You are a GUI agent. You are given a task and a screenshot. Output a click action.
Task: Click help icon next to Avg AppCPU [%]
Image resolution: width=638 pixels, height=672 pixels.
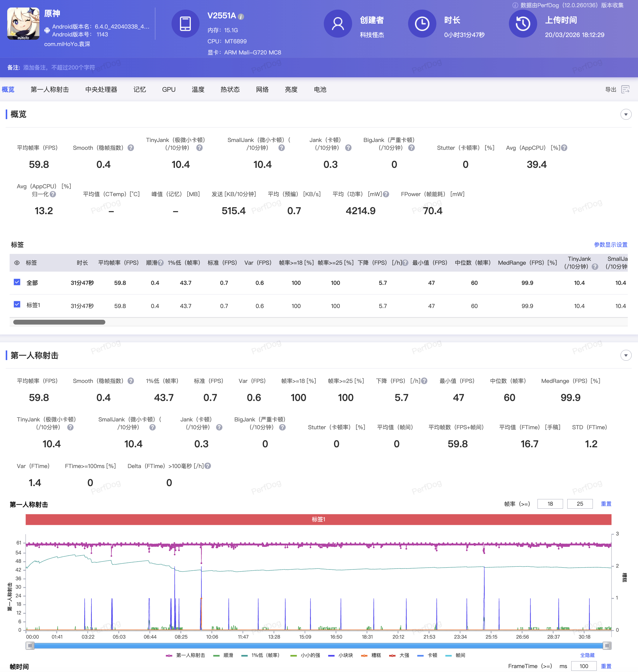coord(564,148)
